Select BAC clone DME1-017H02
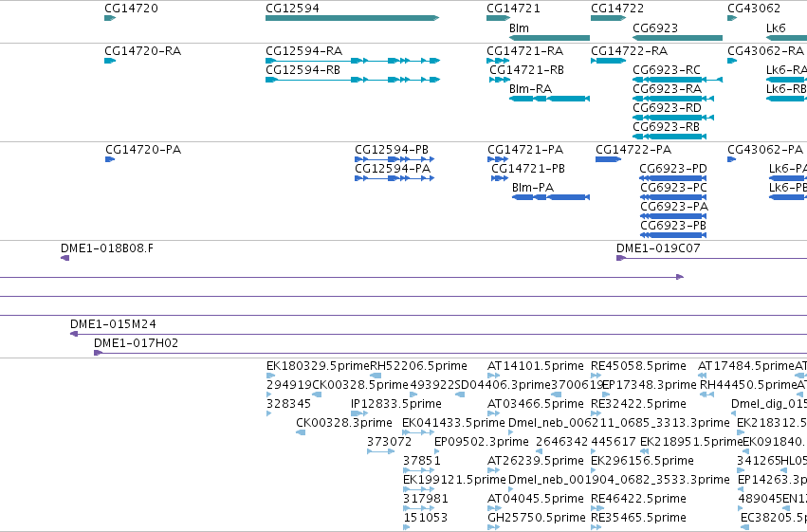 (x=450, y=353)
